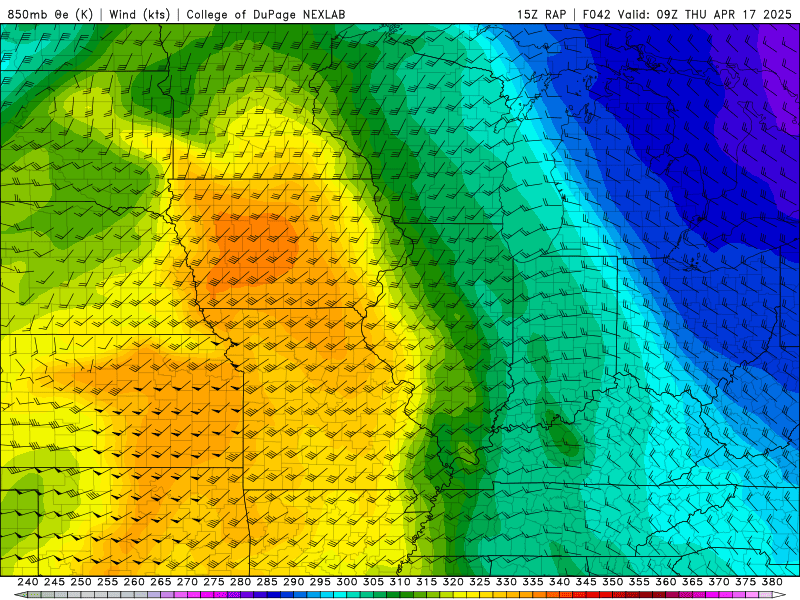
Task: Pick the 255 scale label
Action: pos(108,582)
